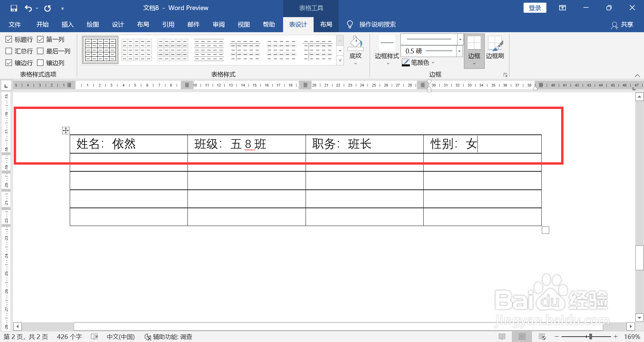Open borders dialog launcher icon
This screenshot has width=644, height=342.
point(505,75)
